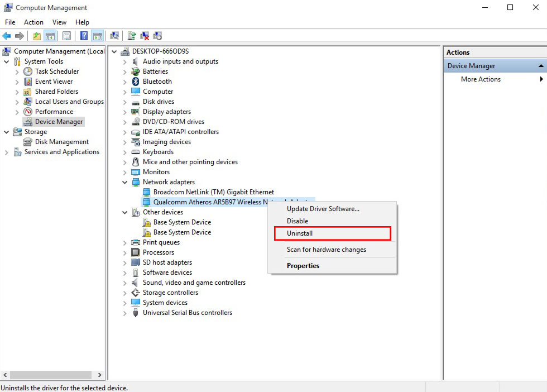547x392 pixels.
Task: Click the Performance gauge icon
Action: (x=28, y=112)
